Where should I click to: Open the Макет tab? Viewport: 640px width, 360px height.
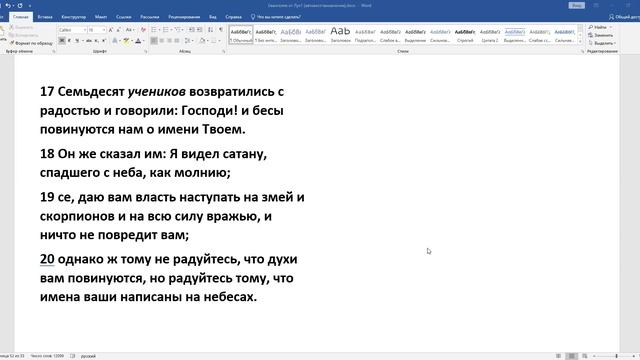pos(101,17)
